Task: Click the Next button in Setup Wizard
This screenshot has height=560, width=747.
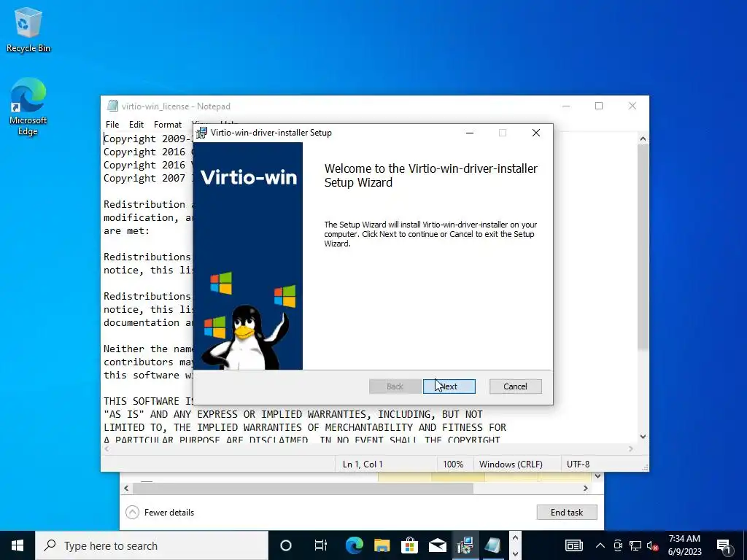Action: tap(449, 386)
